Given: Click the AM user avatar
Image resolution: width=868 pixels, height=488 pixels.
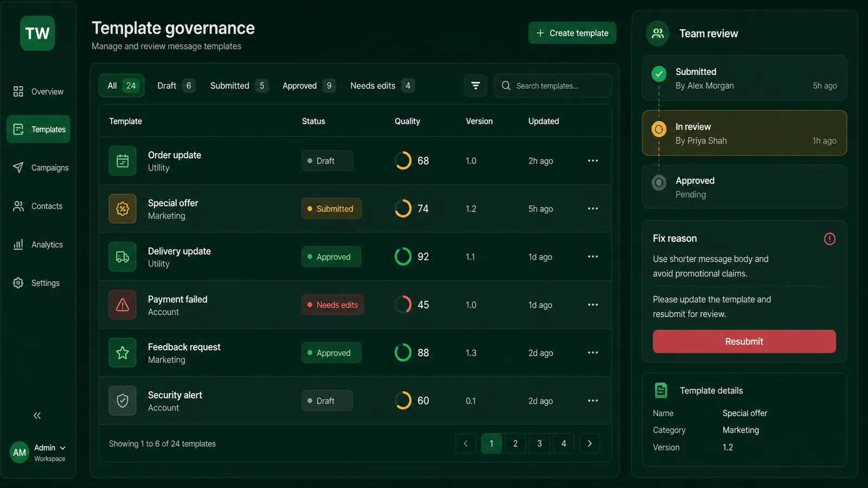Looking at the screenshot, I should [x=20, y=453].
